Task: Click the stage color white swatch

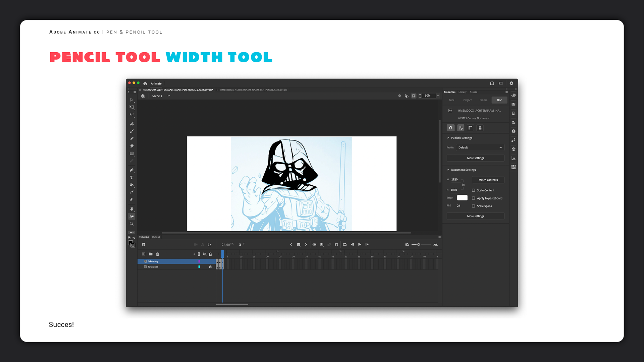Action: click(x=462, y=198)
